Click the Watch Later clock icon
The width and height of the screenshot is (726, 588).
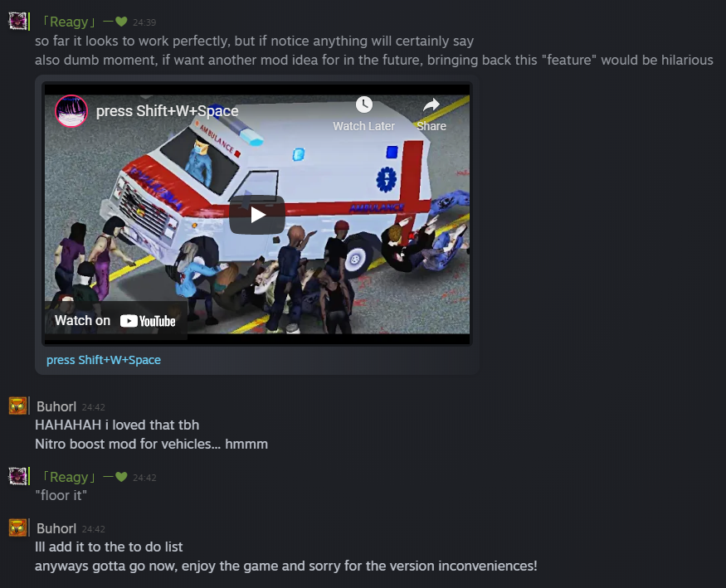364,104
